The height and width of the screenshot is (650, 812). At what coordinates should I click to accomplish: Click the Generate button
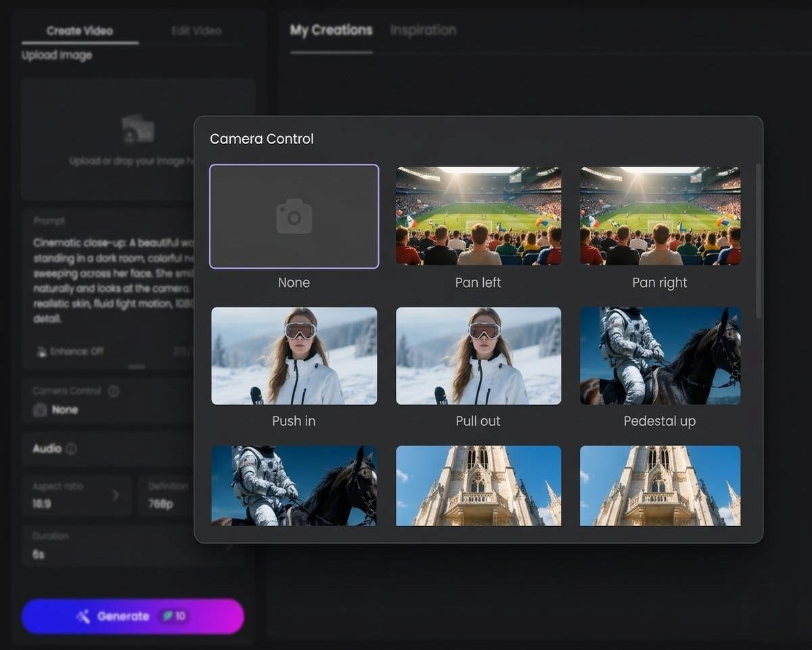pyautogui.click(x=133, y=616)
